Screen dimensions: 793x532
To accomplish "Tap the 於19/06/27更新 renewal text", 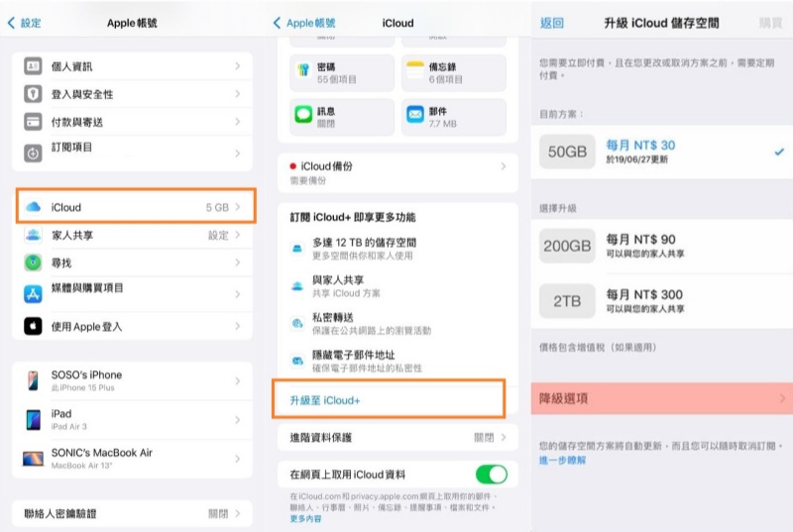I will [636, 160].
